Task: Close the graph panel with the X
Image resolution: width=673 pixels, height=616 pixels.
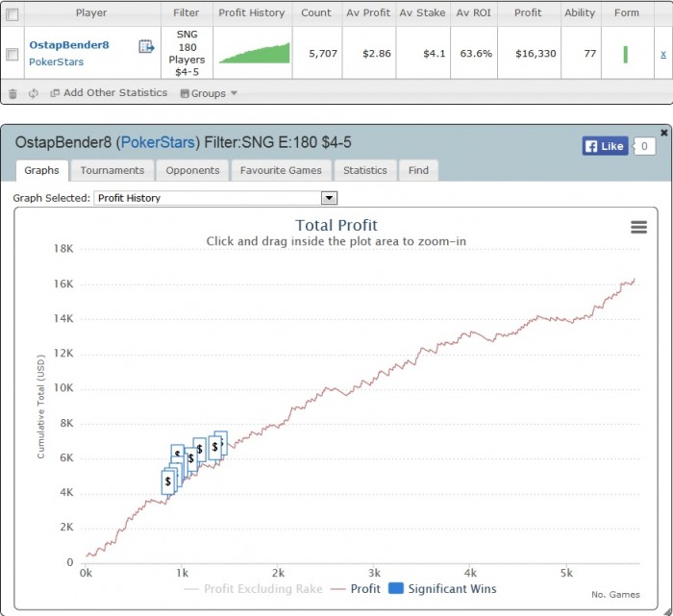Action: pos(664,133)
